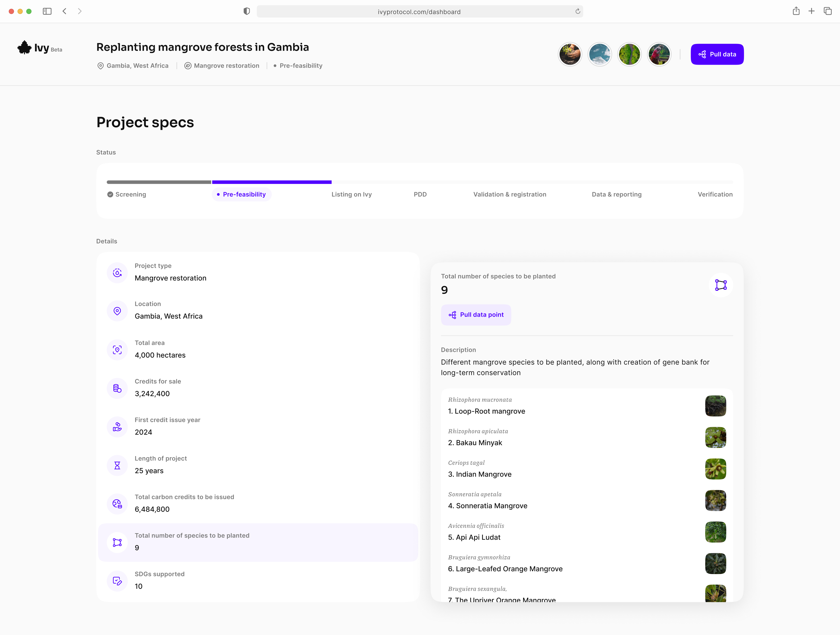Click the hourglass icon for Length of project
This screenshot has width=840, height=635.
[x=117, y=465]
